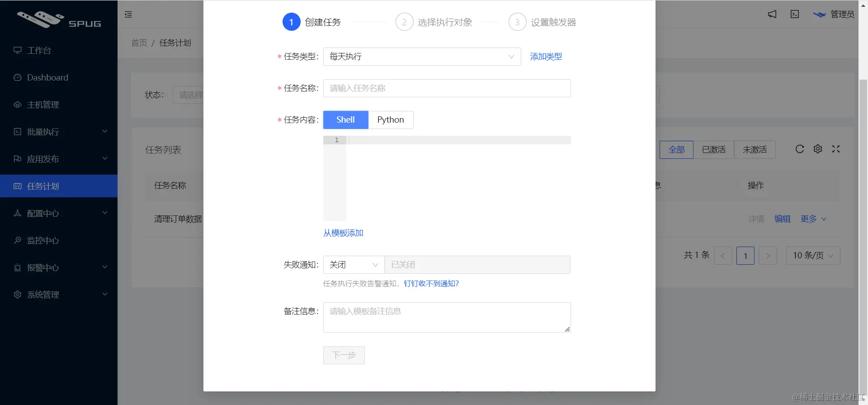868x405 pixels.
Task: Refresh the task list with reload icon
Action: click(x=800, y=149)
